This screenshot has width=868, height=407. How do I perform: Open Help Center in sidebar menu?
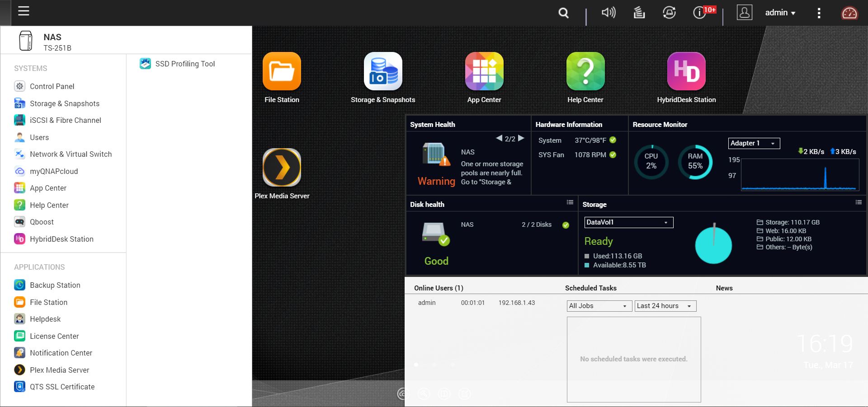[x=41, y=205]
